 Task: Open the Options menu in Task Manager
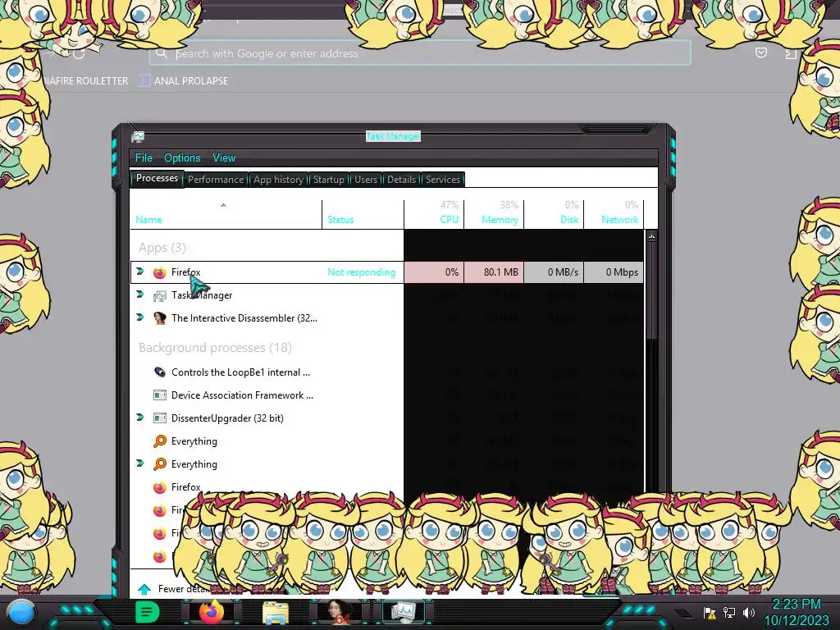pos(182,157)
